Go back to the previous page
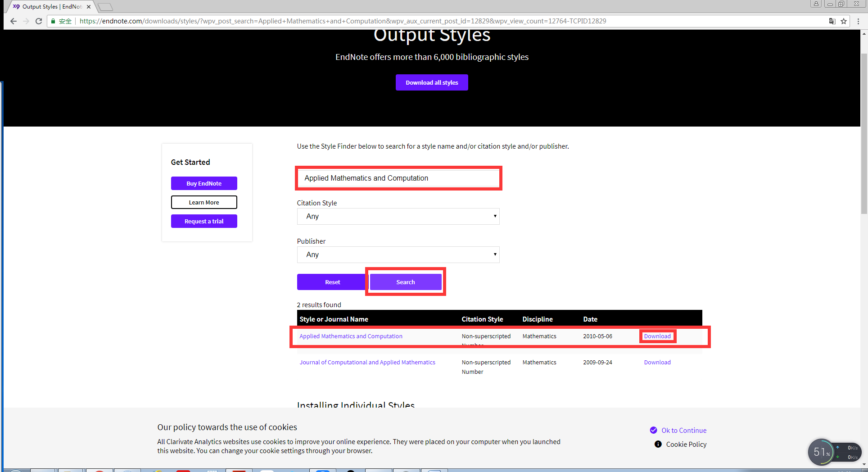The image size is (868, 472). click(x=14, y=21)
